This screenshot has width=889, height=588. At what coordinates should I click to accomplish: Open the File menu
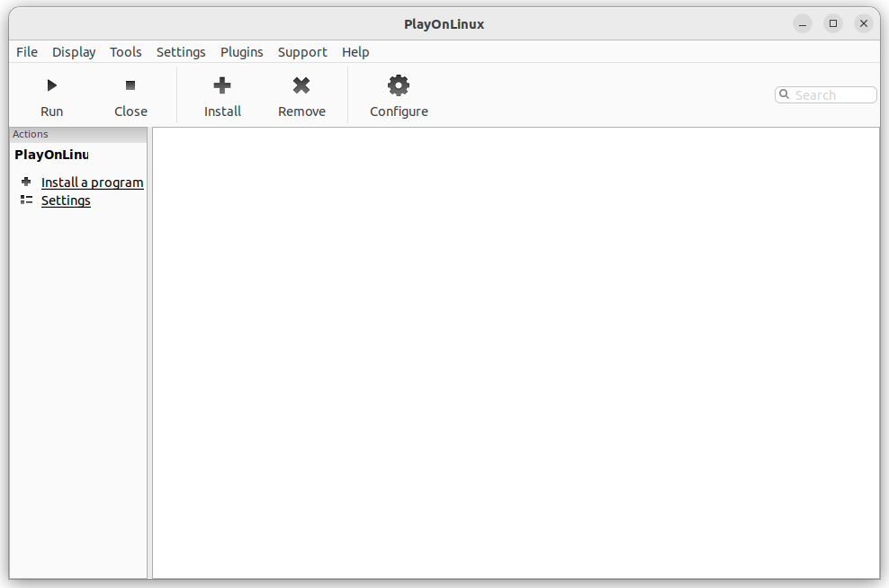click(27, 52)
